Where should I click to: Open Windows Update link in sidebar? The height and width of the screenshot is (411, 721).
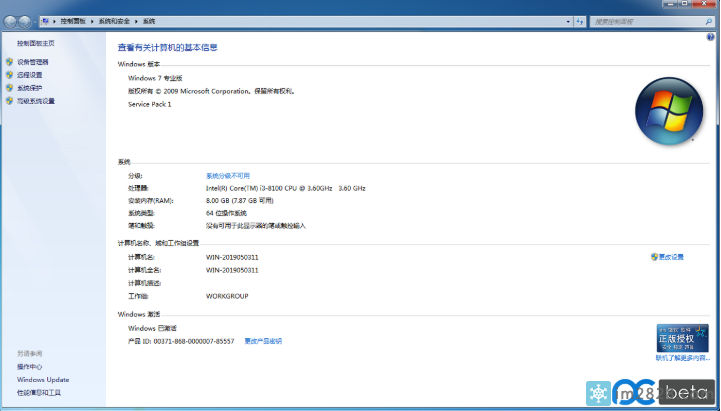click(43, 380)
